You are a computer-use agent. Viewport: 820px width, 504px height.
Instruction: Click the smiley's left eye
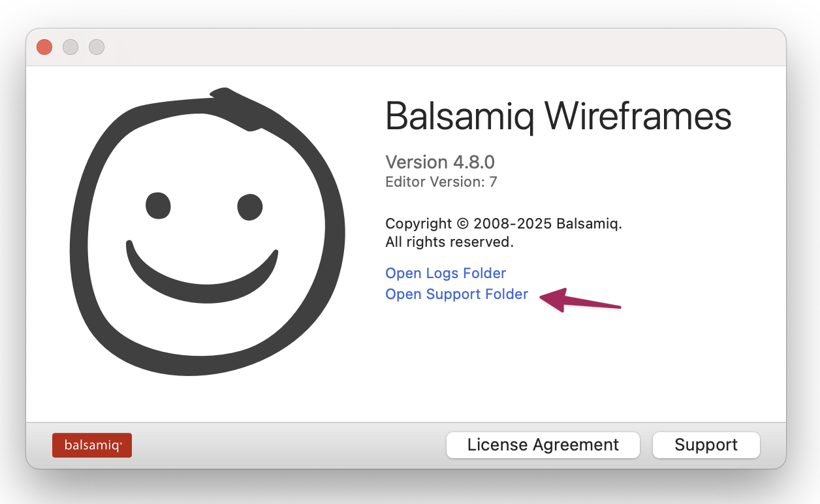click(x=158, y=206)
